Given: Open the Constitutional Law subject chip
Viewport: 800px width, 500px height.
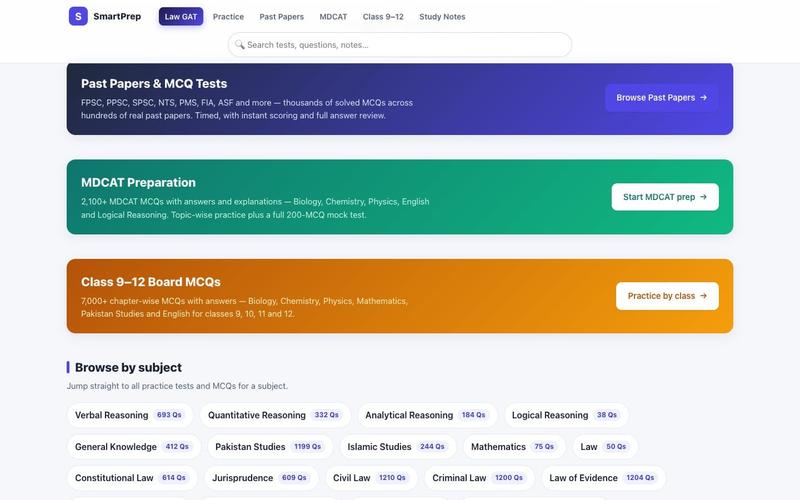Looking at the screenshot, I should click(x=132, y=478).
